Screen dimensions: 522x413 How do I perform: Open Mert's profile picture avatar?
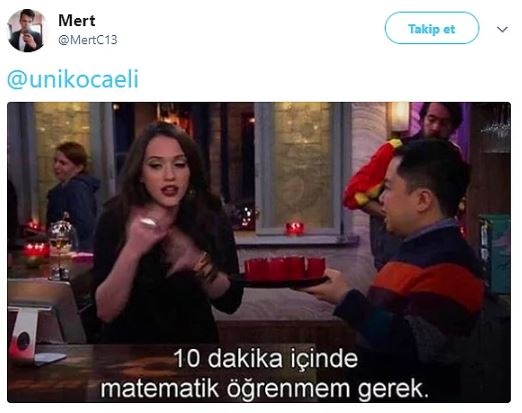tap(27, 30)
